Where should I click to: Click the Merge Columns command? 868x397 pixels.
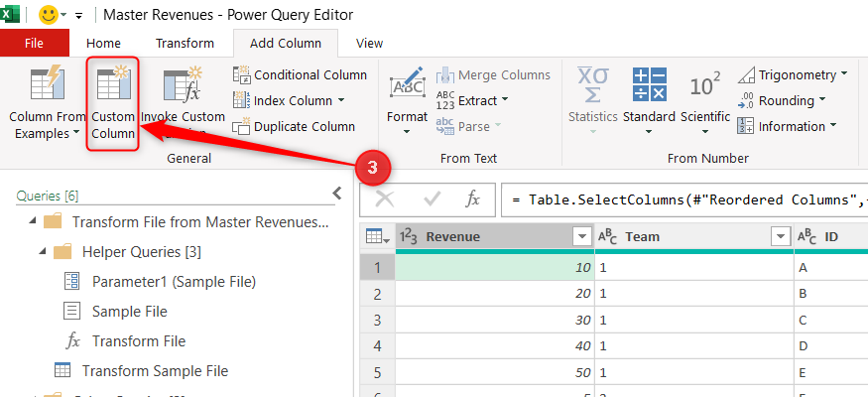coord(494,74)
